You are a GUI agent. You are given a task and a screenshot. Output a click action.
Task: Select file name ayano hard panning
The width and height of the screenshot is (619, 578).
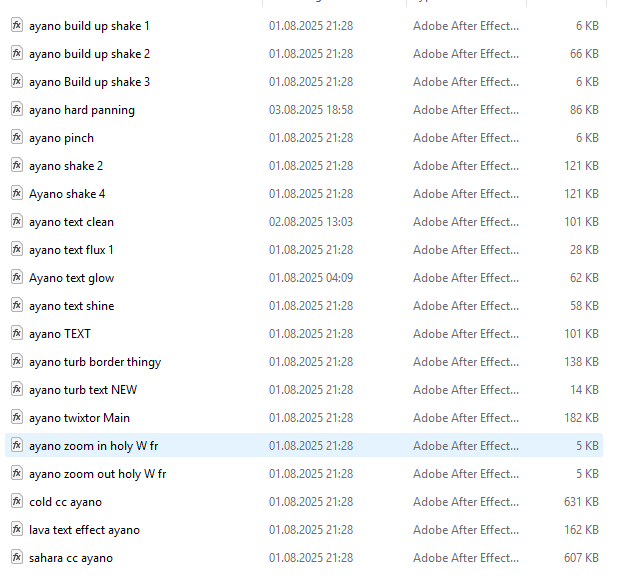82,110
